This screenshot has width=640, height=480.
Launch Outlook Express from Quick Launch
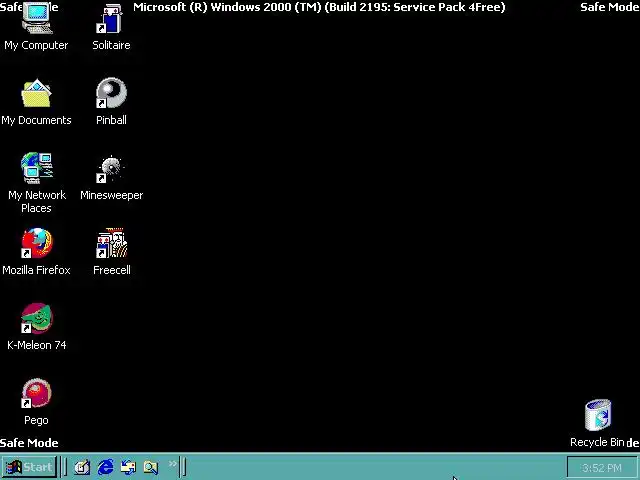(128, 467)
